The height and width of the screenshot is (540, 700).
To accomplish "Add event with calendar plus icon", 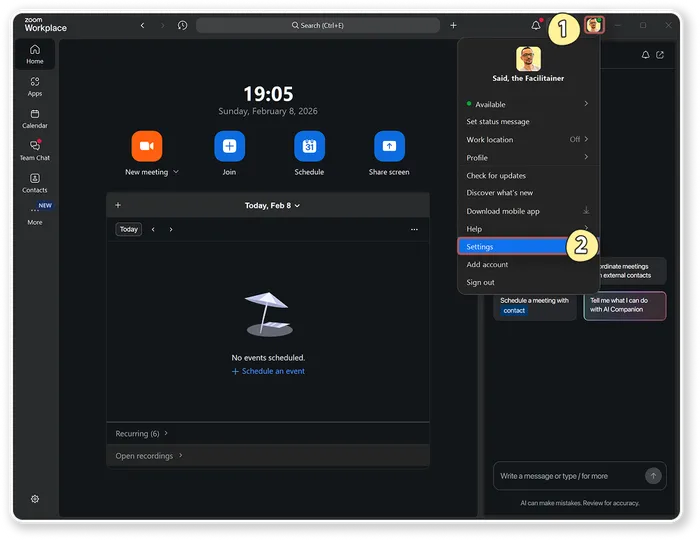I will click(x=118, y=205).
